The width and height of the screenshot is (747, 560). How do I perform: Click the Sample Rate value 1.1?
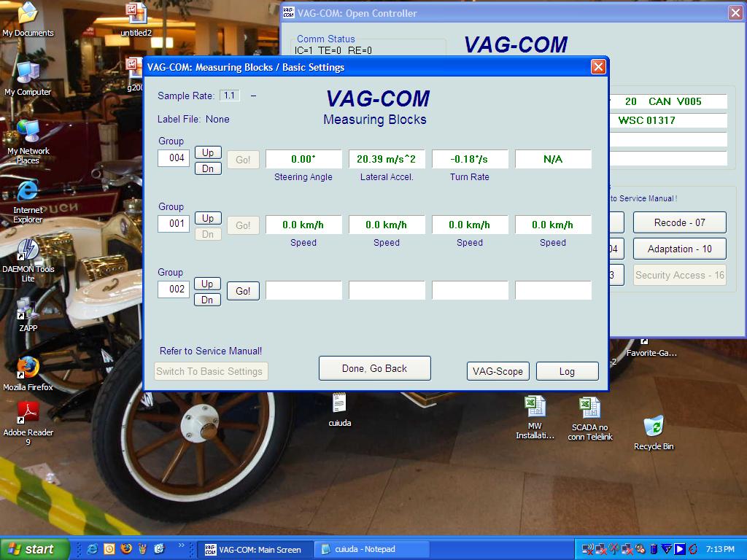[x=230, y=96]
